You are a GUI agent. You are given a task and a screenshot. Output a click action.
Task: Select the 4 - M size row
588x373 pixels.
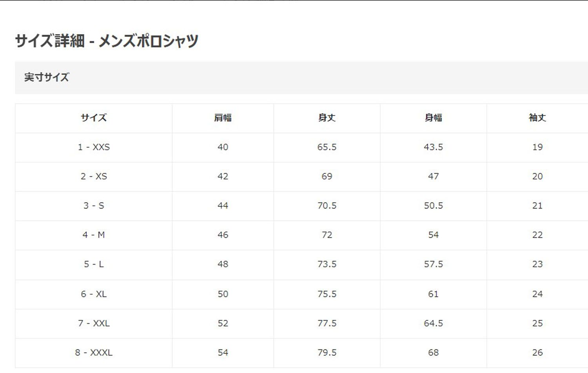(301, 235)
